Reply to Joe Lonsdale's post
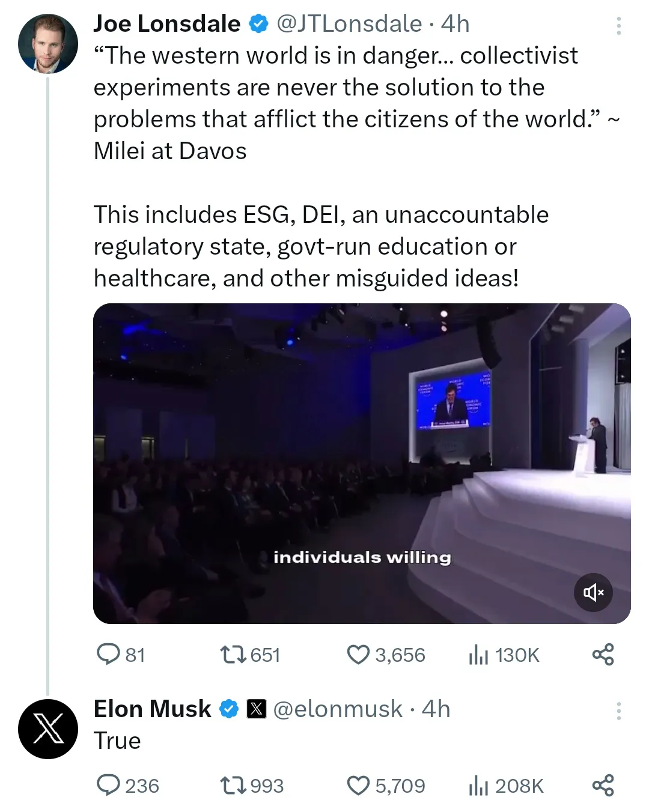Viewport: 649px width, 812px height. [109, 654]
